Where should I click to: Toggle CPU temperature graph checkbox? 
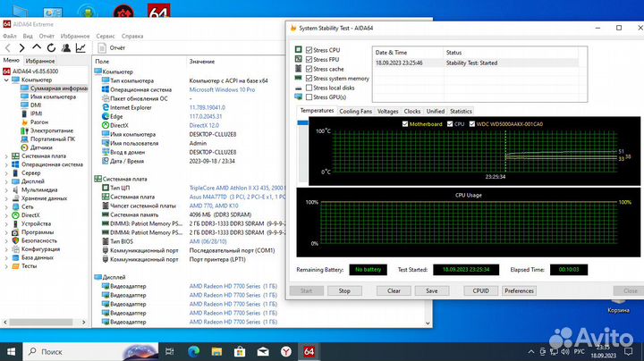(x=450, y=124)
